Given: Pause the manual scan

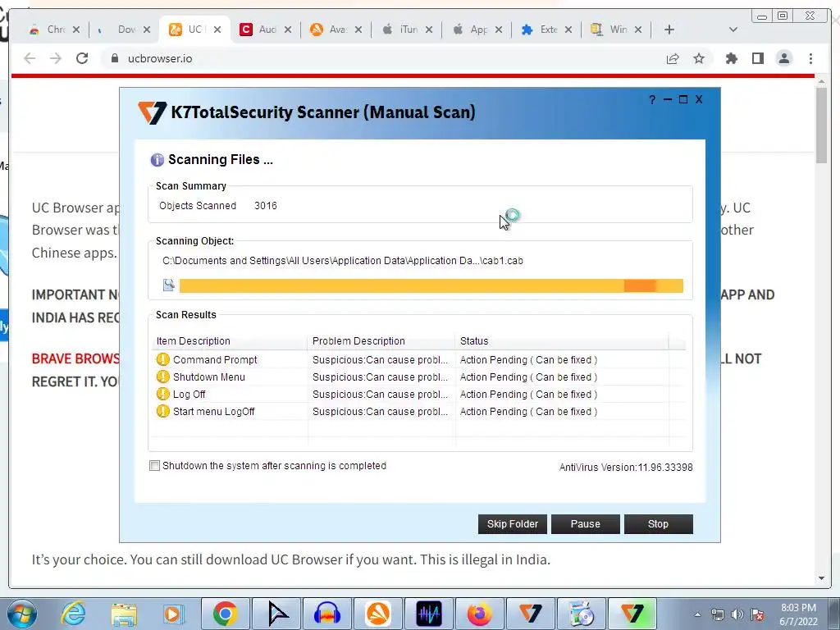Looking at the screenshot, I should point(586,524).
